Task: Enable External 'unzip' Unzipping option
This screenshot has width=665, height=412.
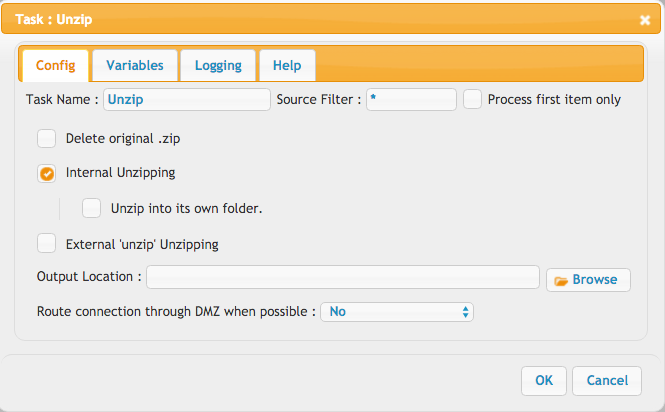Action: click(46, 244)
